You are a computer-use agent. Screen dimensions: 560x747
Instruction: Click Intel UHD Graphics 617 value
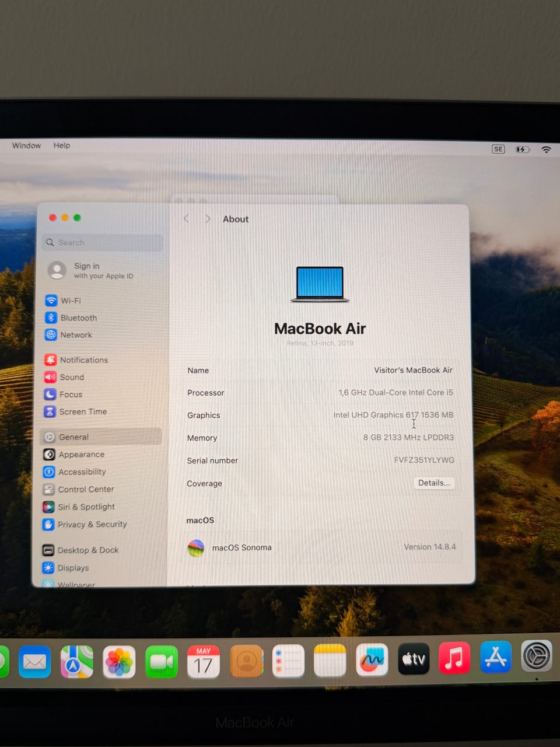[393, 415]
